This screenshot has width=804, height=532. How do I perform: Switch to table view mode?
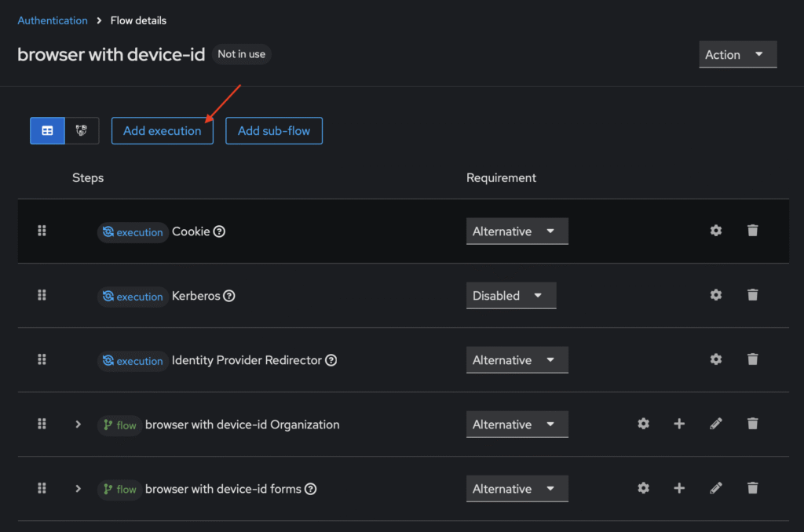[47, 131]
